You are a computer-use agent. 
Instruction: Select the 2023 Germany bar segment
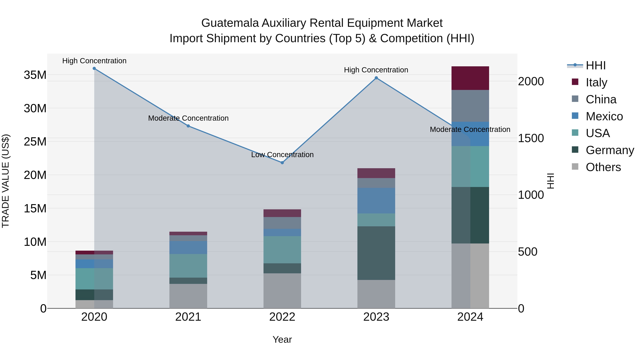tap(376, 253)
